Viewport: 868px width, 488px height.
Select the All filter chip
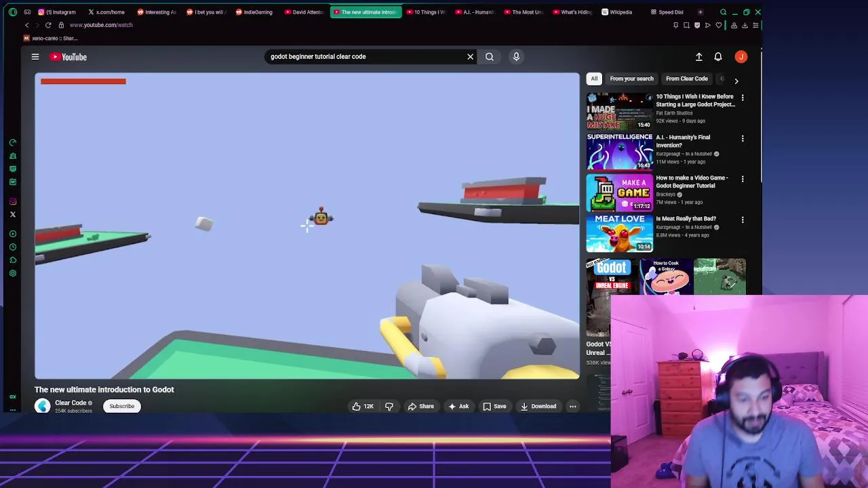594,79
